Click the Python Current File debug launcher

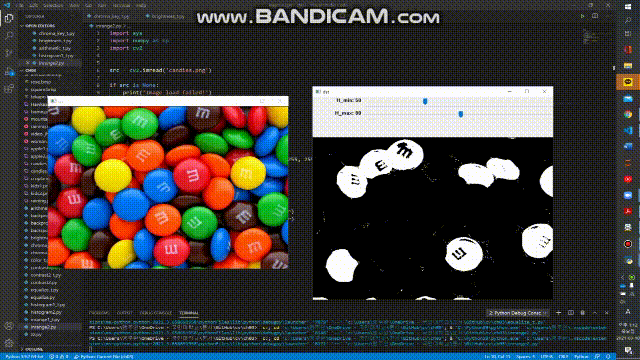(104, 357)
